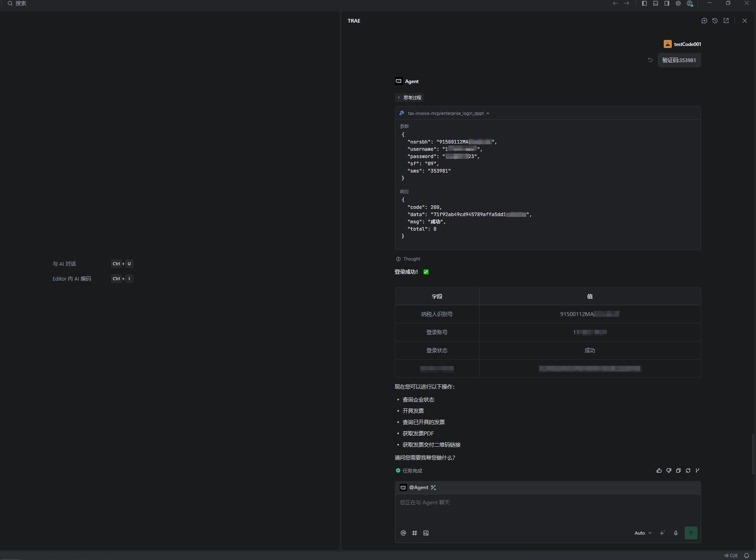Screen dimensions: 756x560
Task: Click the 纳税人识别号 table cell
Action: coord(437,314)
